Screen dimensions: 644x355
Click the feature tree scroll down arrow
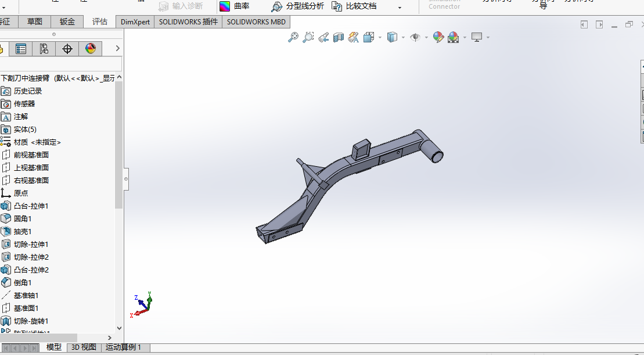119,328
